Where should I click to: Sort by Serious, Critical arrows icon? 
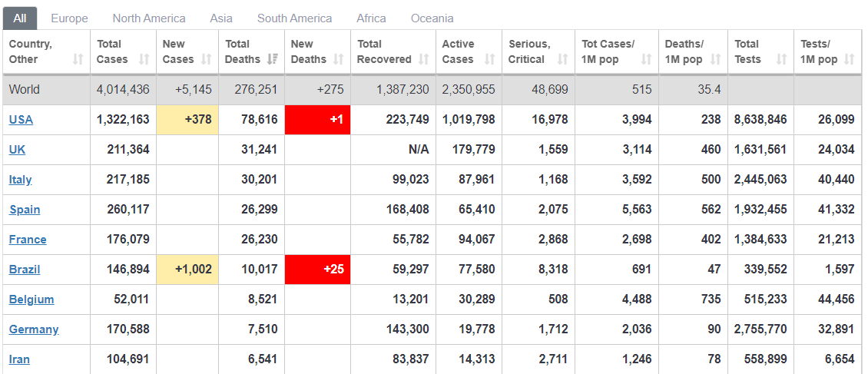(562, 59)
